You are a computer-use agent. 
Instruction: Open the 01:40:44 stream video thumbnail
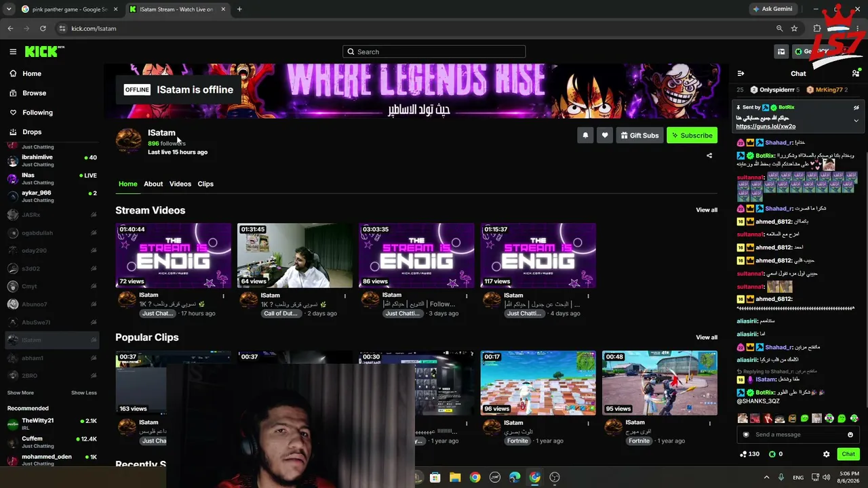click(173, 256)
